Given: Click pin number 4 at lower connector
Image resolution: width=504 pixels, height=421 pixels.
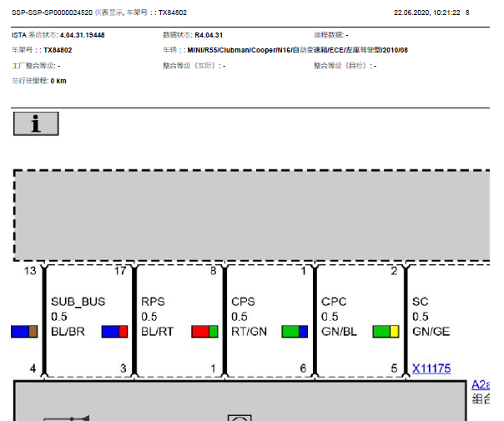Looking at the screenshot, I should [x=33, y=368].
